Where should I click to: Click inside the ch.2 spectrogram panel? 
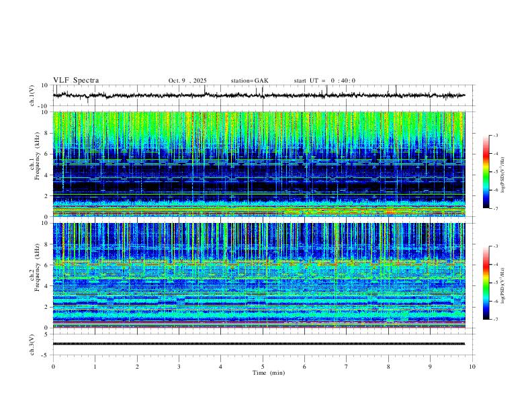tap(259, 275)
